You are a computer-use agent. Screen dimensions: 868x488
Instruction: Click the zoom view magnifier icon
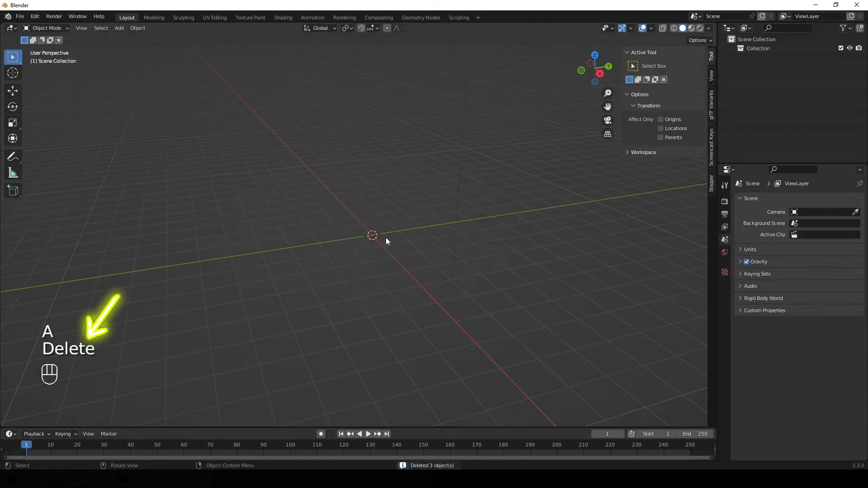pos(608,93)
